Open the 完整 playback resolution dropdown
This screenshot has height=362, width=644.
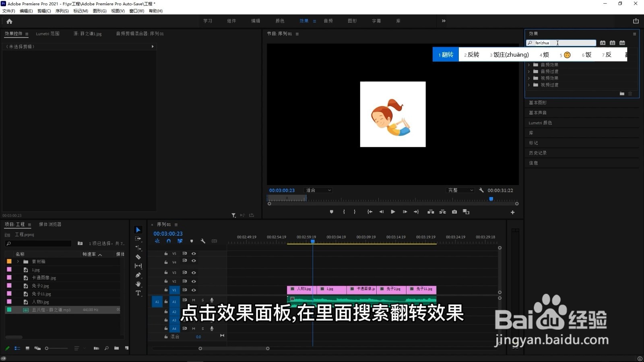point(461,190)
